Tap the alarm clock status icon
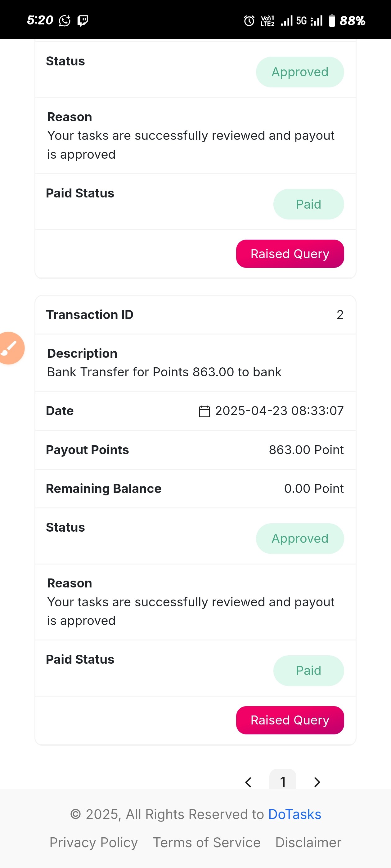This screenshot has height=868, width=391. (x=249, y=20)
